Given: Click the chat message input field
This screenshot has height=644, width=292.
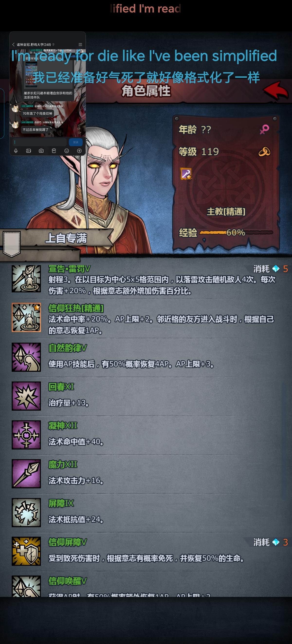Looking at the screenshot, I should pos(40,142).
